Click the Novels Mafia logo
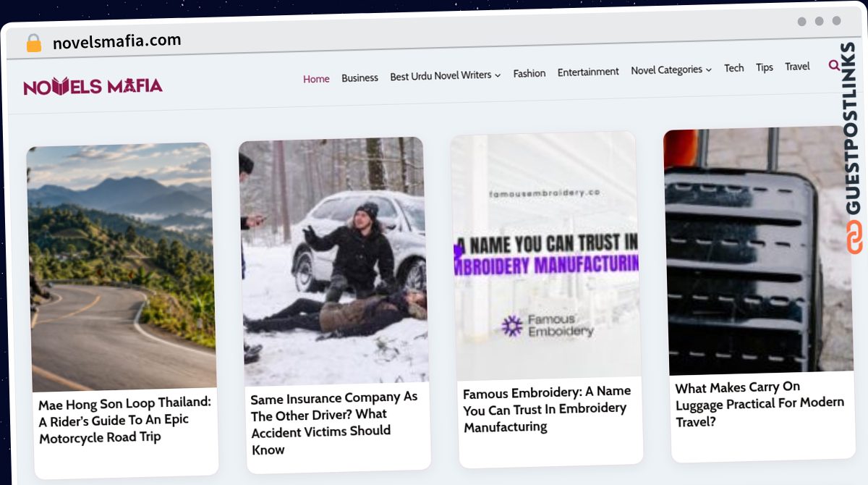868x485 pixels. (93, 87)
